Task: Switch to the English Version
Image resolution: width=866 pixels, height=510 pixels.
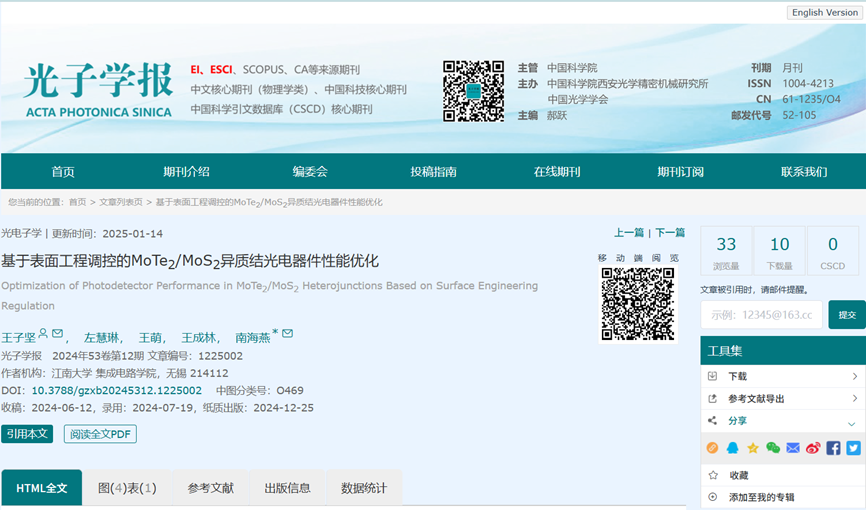Action: [824, 12]
